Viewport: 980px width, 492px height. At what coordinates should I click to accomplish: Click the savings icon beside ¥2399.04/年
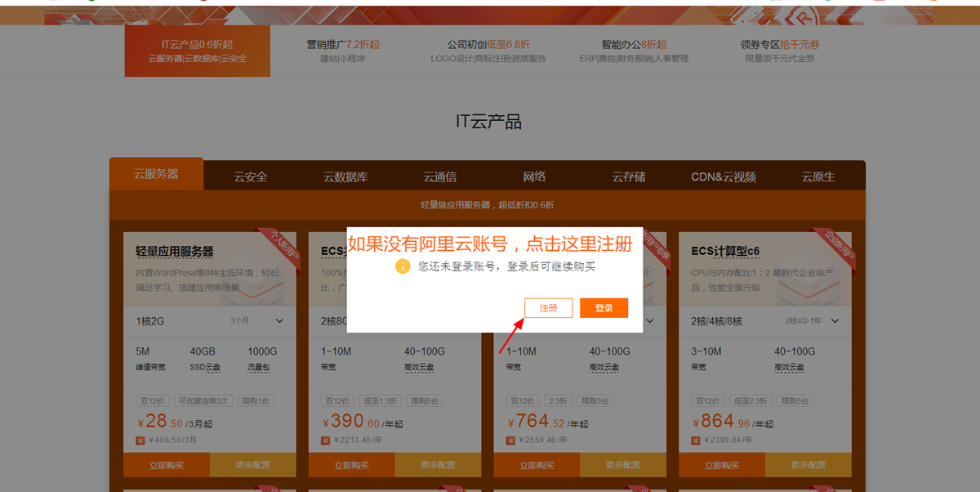point(696,441)
